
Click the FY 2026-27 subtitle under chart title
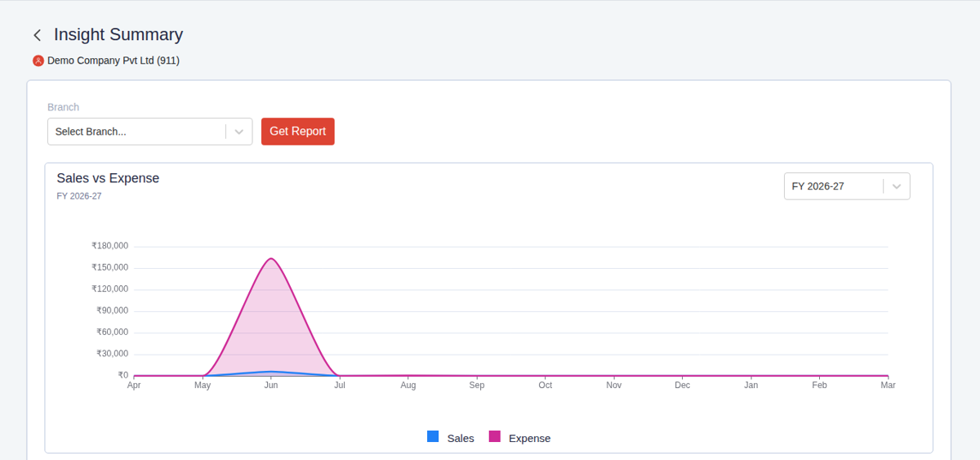pos(79,196)
